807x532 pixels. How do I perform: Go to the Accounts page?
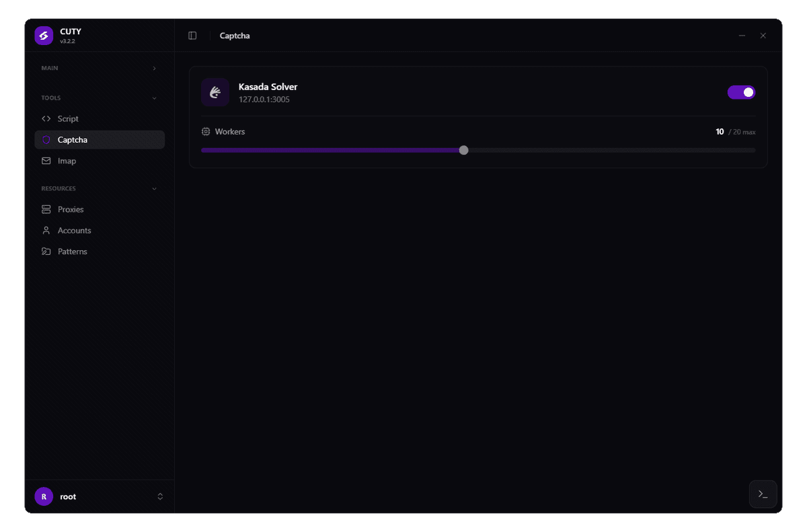(74, 231)
